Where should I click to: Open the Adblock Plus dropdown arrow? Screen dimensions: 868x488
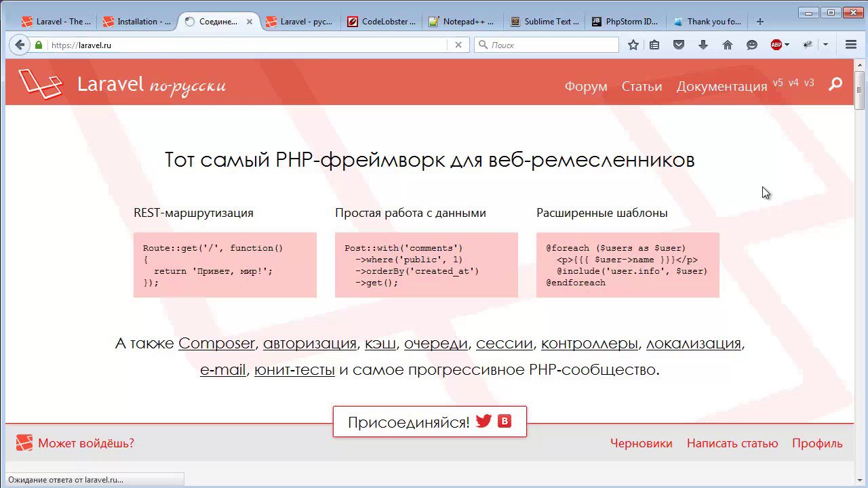(787, 45)
